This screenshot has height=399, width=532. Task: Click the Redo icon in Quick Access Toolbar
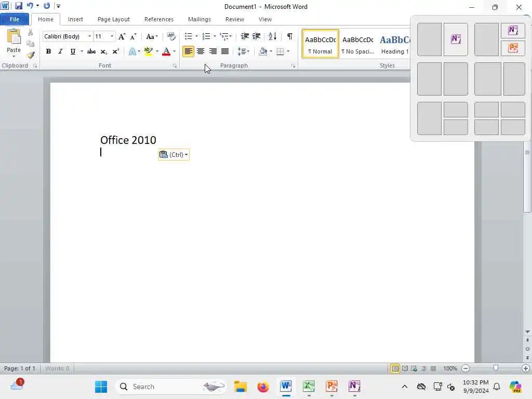[x=47, y=6]
